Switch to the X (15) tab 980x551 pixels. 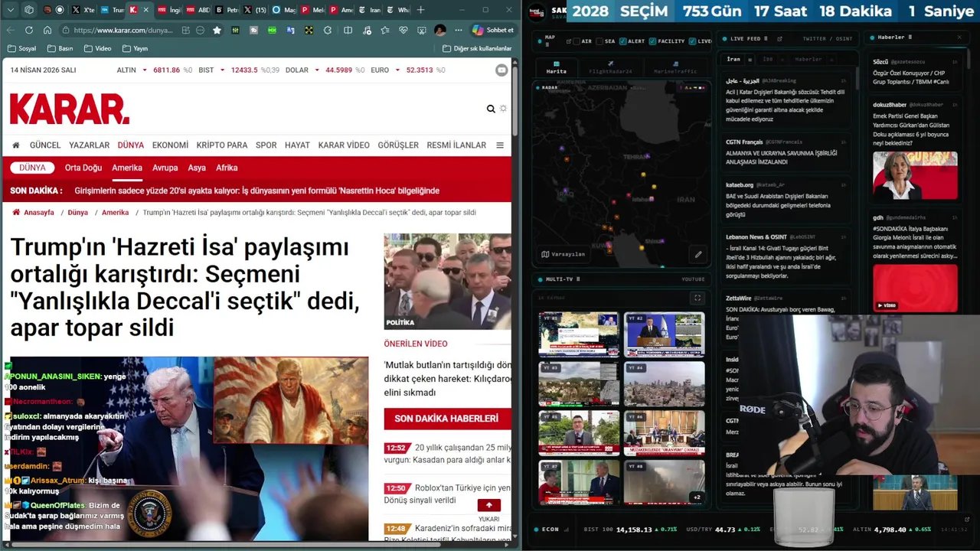(x=254, y=10)
